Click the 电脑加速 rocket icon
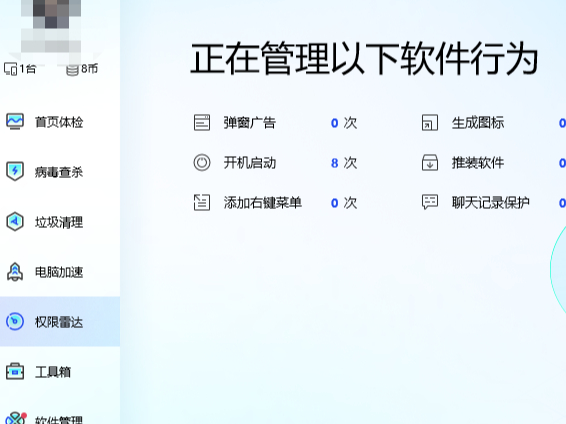Viewport: 566px width, 424px height. [15, 271]
